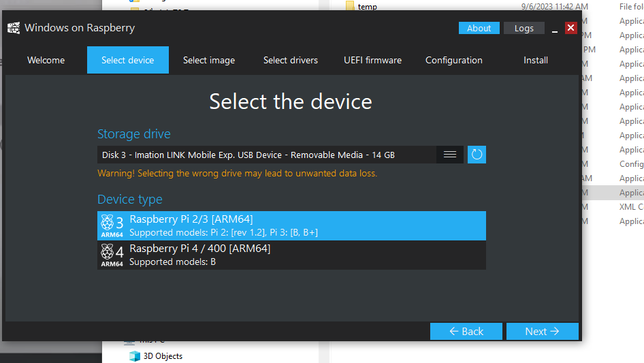Select the temp folder in File Explorer
This screenshot has height=363, width=644.
pos(367,7)
